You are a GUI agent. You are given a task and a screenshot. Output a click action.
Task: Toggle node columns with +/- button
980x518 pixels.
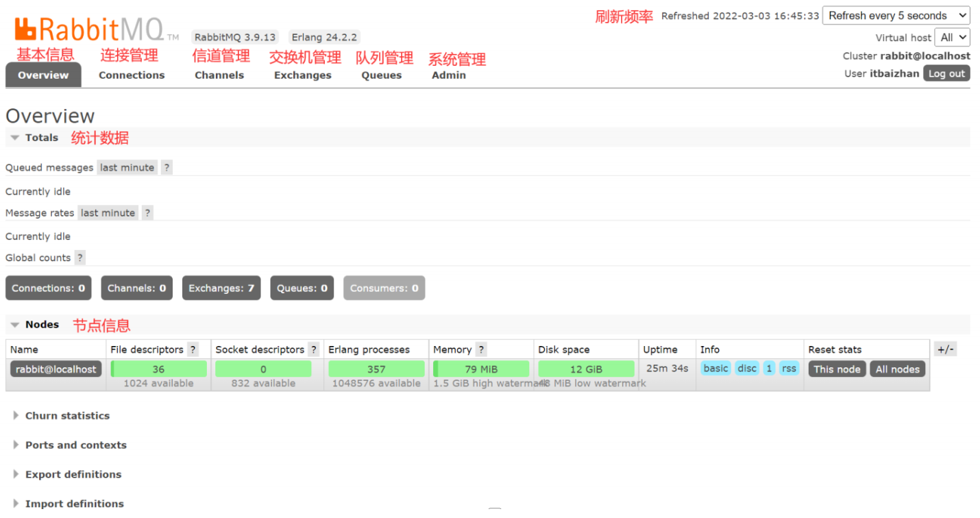pyautogui.click(x=945, y=349)
